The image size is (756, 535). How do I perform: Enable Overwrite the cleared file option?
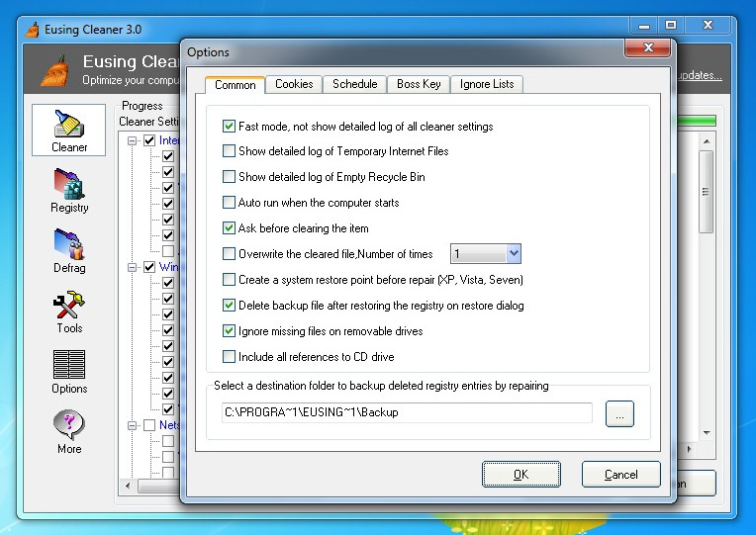(229, 253)
